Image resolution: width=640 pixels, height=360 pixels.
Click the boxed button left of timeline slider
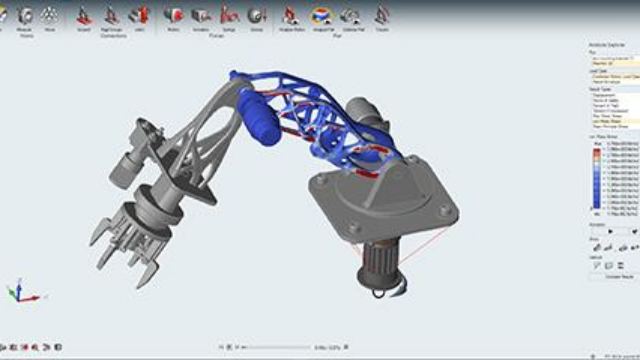coord(229,347)
